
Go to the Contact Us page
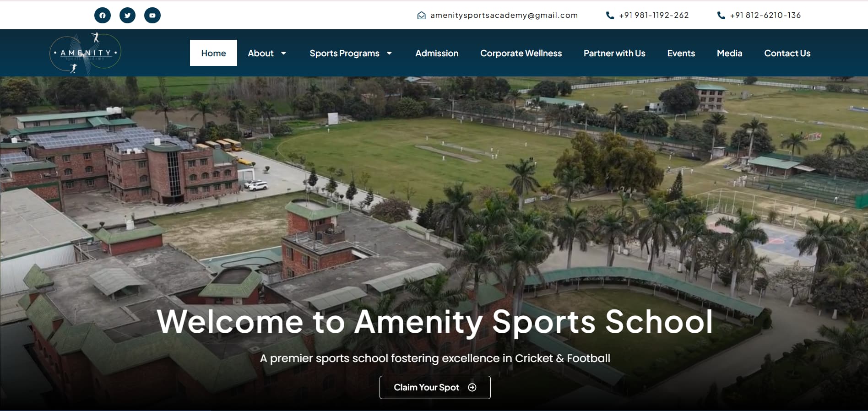point(787,53)
